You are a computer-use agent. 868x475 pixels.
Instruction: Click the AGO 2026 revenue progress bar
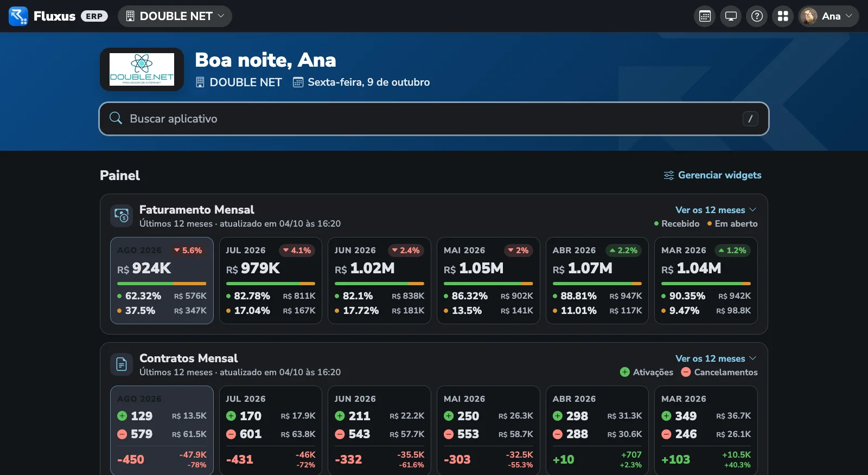tap(162, 284)
